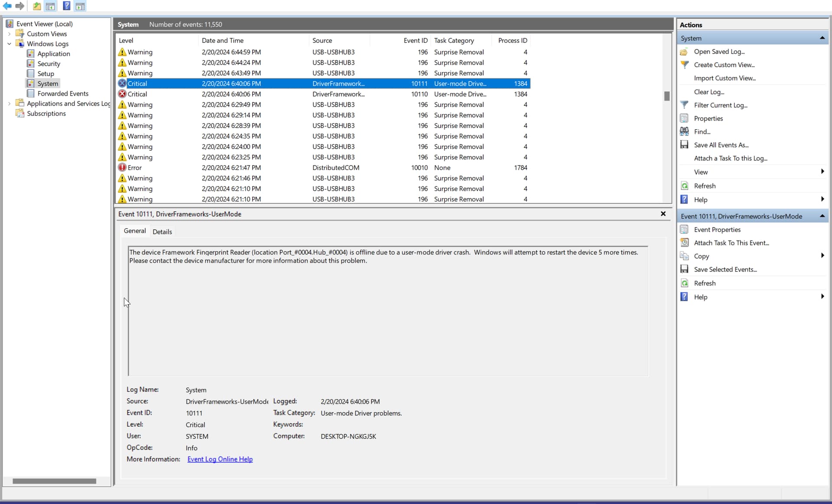832x504 pixels.
Task: Click the Filter Current Log funnel icon
Action: (x=684, y=105)
